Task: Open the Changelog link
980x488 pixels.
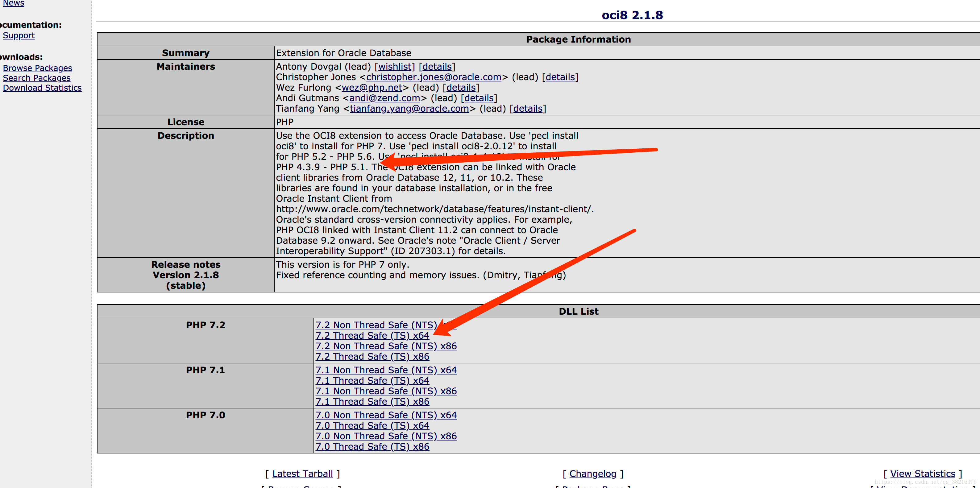Action: pyautogui.click(x=593, y=474)
